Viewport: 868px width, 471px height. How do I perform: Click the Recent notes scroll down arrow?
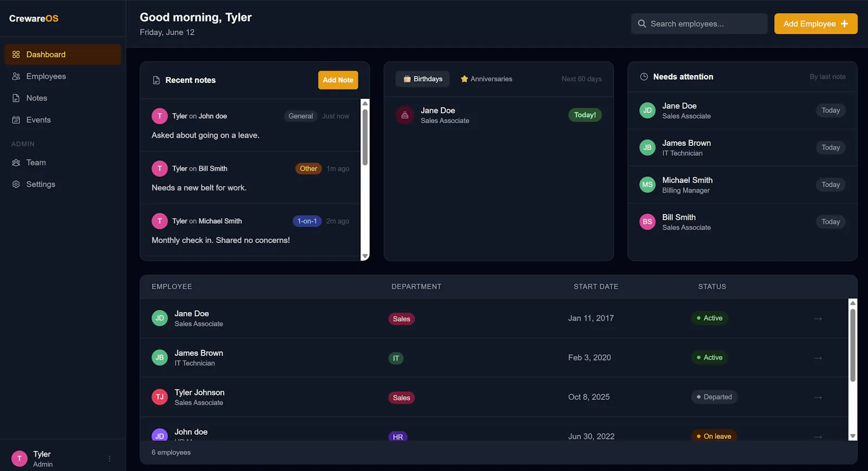365,256
